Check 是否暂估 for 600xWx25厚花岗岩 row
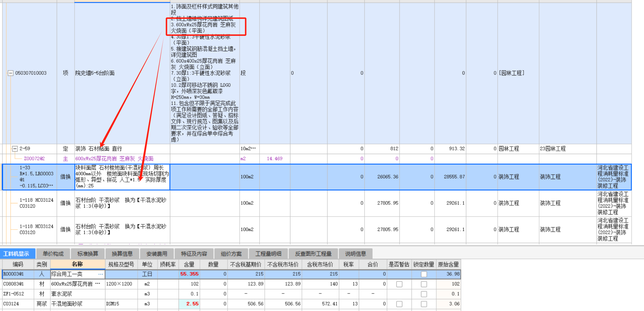 pos(399,284)
